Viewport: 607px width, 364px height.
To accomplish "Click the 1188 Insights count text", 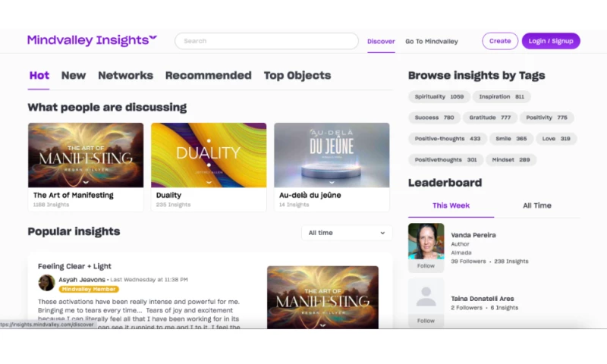I will pyautogui.click(x=51, y=205).
